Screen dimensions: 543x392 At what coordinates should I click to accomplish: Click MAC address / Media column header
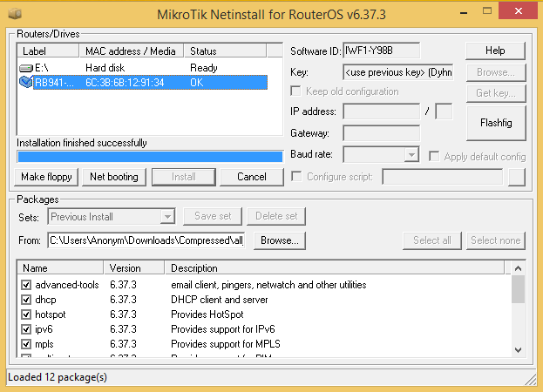coord(132,51)
